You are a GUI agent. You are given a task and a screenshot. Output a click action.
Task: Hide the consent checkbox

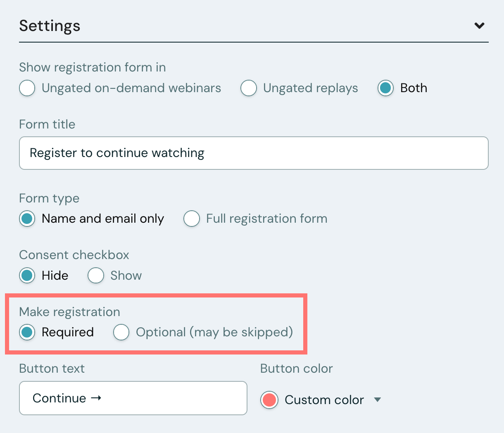coord(27,276)
